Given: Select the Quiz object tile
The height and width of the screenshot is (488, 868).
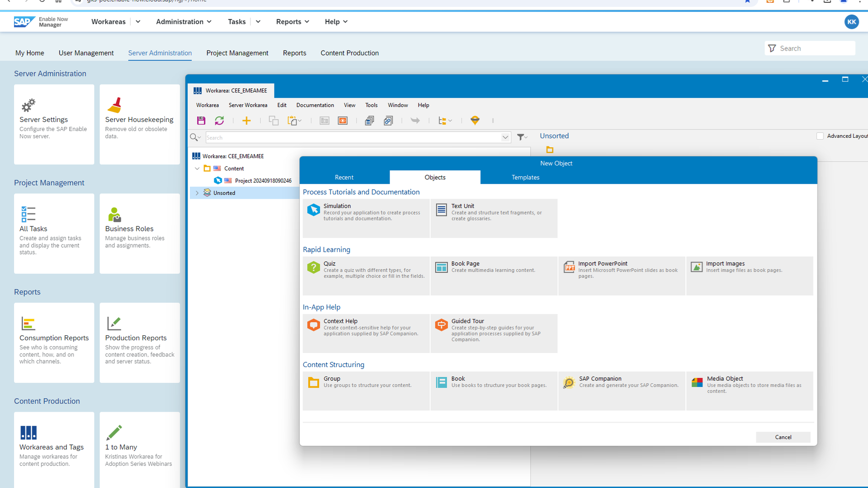Looking at the screenshot, I should [366, 275].
